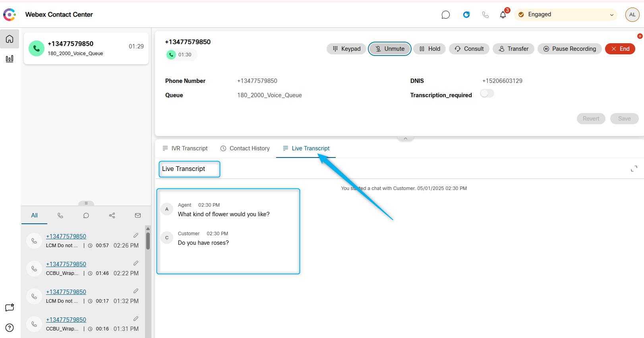Click the AL user avatar
The width and height of the screenshot is (644, 338).
click(x=632, y=15)
